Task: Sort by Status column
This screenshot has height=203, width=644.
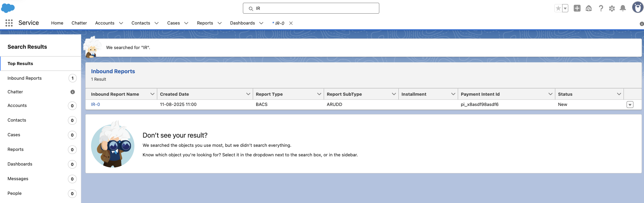Action: pyautogui.click(x=565, y=94)
